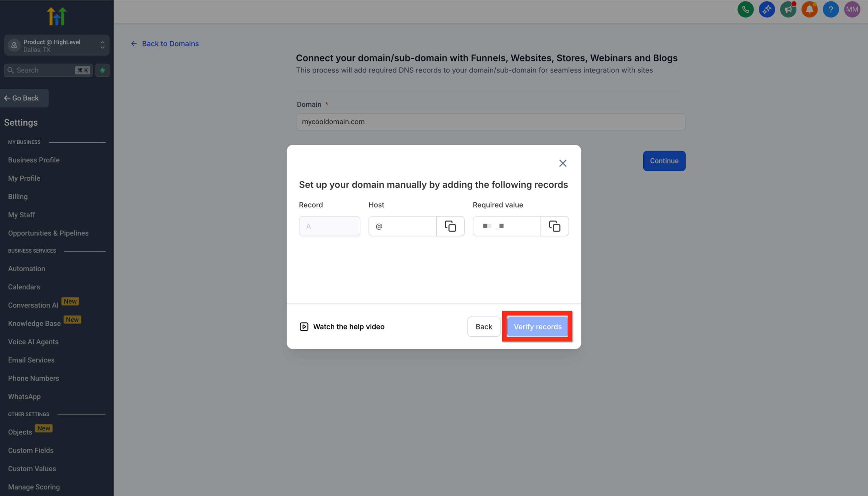The image size is (868, 496).
Task: Click the AI assistant sparkles icon
Action: [767, 9]
